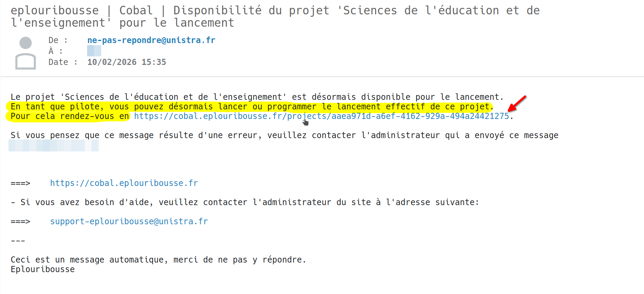Click the blurred recipient address field

(x=94, y=51)
